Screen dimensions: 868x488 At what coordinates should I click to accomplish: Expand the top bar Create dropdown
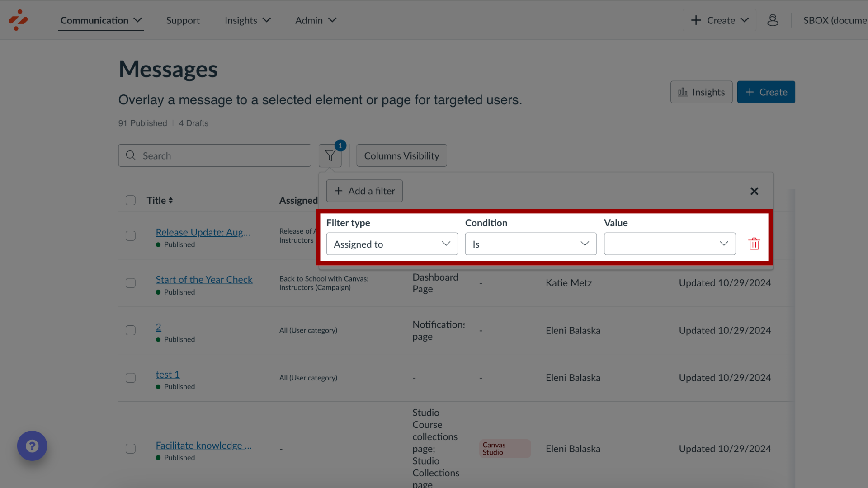[719, 20]
